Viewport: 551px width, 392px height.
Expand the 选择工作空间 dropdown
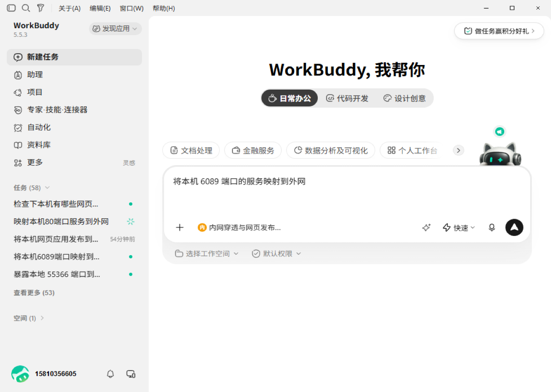coord(207,253)
